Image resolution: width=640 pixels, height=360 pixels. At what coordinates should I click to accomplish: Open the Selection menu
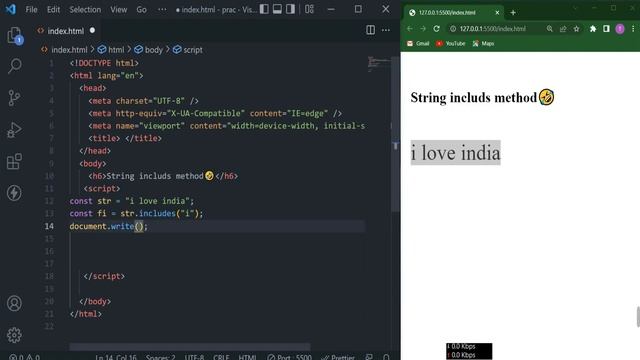pyautogui.click(x=85, y=9)
